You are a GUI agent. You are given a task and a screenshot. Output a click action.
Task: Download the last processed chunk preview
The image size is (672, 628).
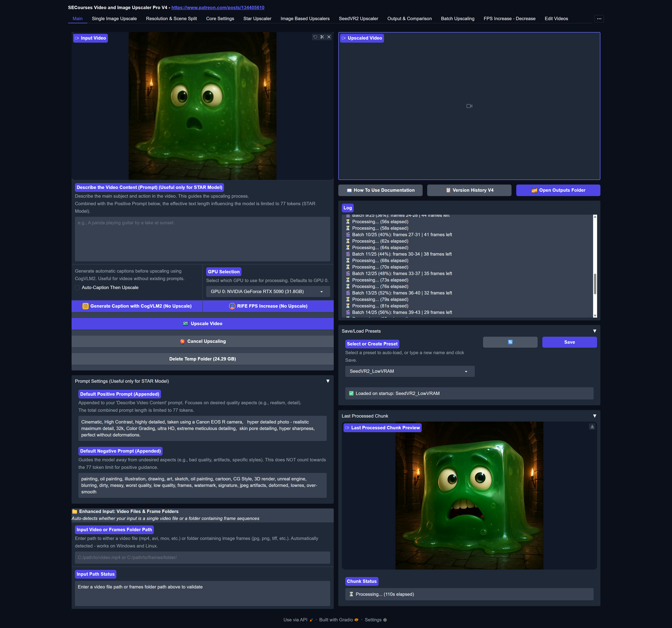pos(592,426)
